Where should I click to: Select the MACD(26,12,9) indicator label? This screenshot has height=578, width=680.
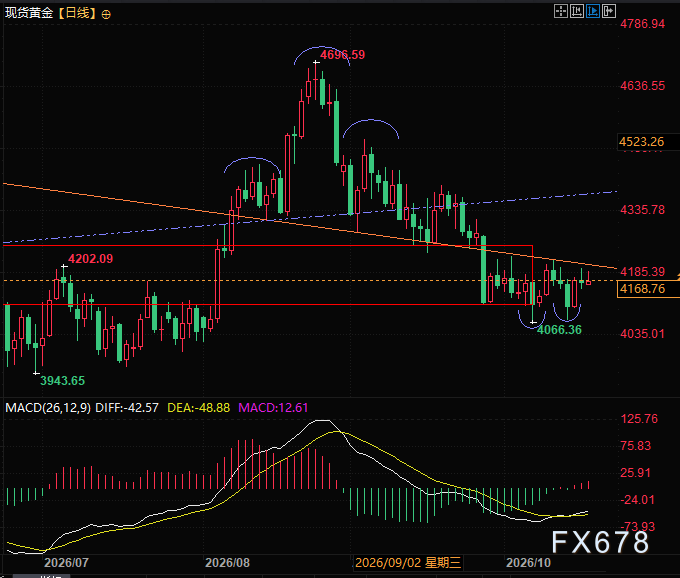pos(48,408)
